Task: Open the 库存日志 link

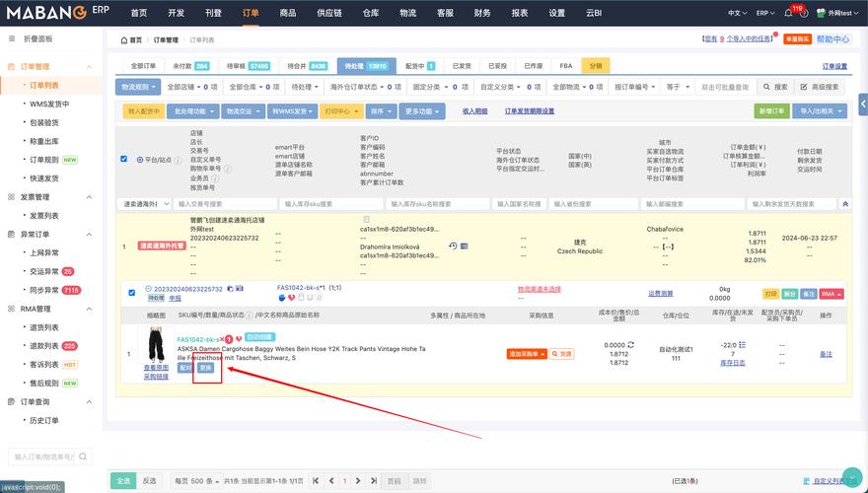Action: (x=732, y=363)
